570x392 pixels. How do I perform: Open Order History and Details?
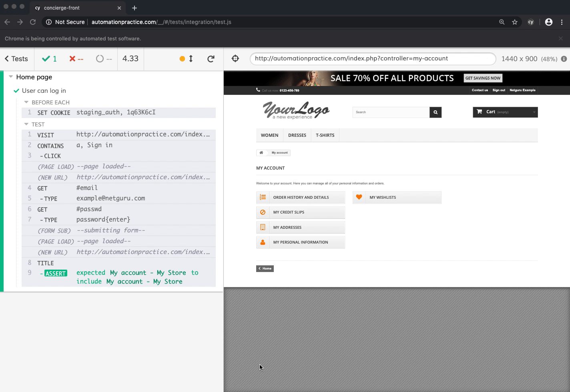pyautogui.click(x=301, y=197)
